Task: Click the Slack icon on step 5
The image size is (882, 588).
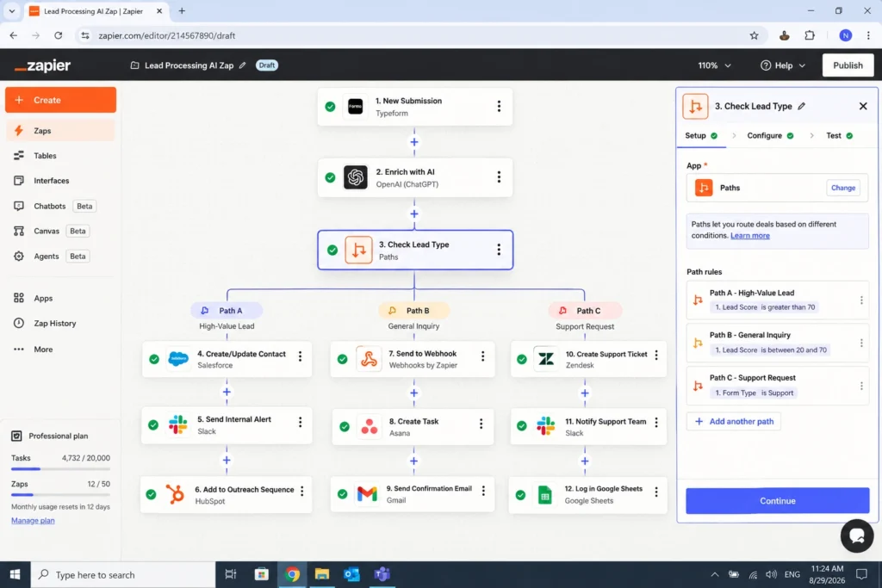Action: pyautogui.click(x=178, y=424)
